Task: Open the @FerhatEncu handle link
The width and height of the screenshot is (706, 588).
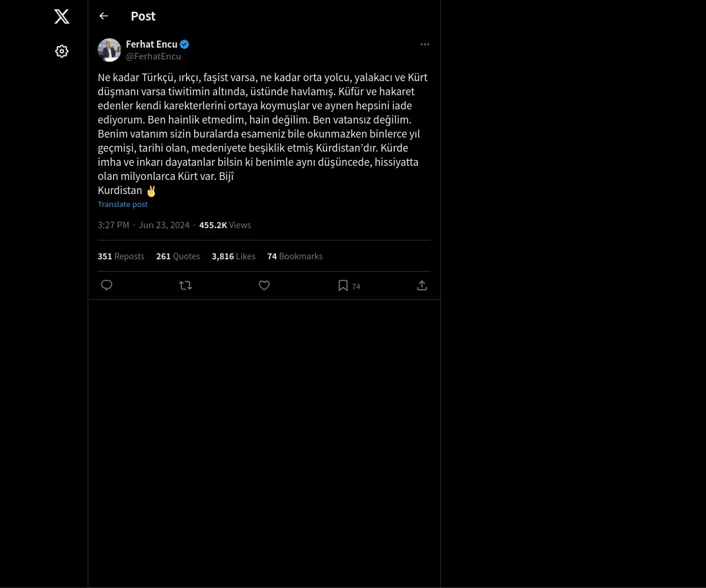Action: (x=154, y=56)
